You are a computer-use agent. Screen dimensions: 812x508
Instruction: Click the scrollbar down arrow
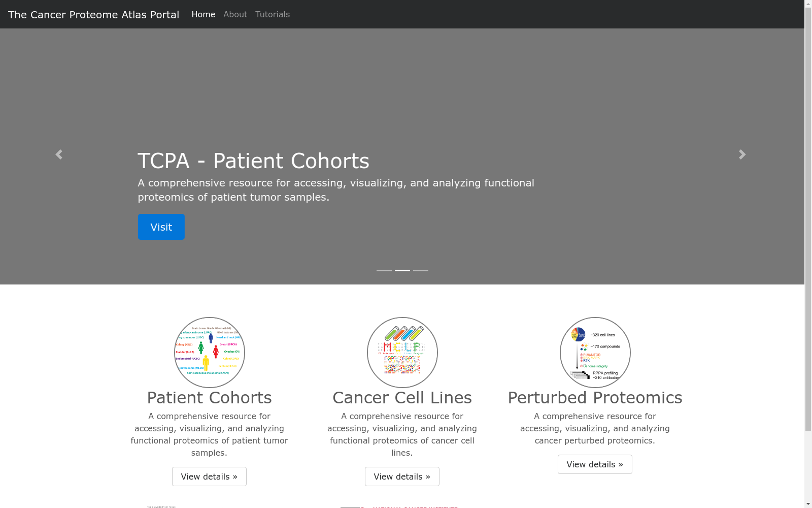(808, 504)
